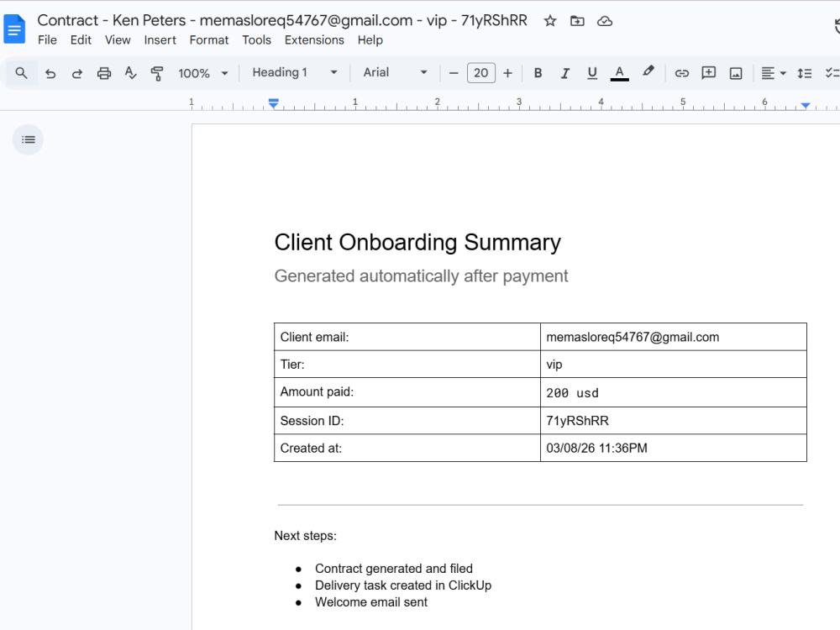Open the checklist button

[832, 73]
